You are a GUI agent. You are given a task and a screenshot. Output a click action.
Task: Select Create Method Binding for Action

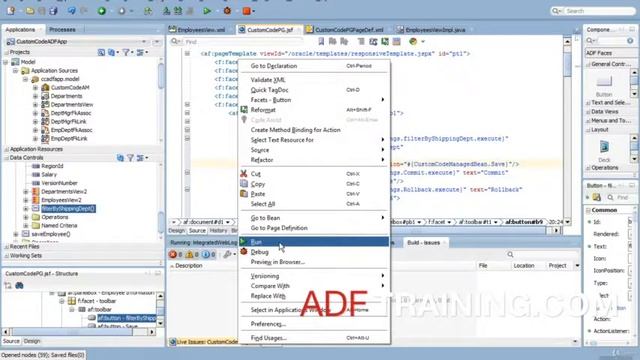[x=314, y=130]
